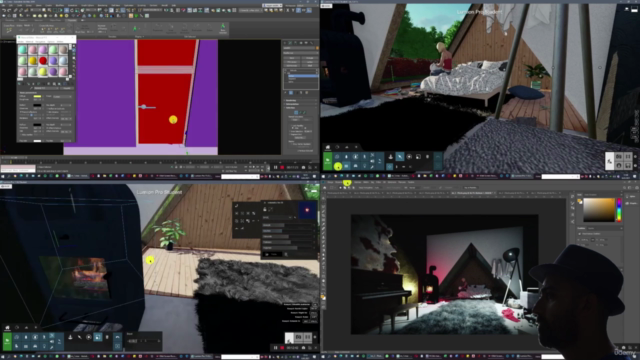Select the red material sample sphere
Screen dimensions: 640x360
point(42,60)
